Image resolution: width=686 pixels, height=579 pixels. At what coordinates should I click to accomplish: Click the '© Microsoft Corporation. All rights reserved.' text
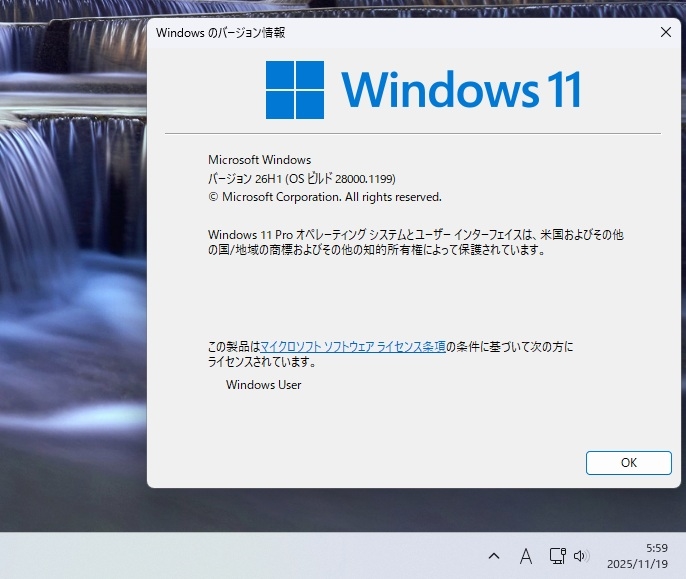325,197
